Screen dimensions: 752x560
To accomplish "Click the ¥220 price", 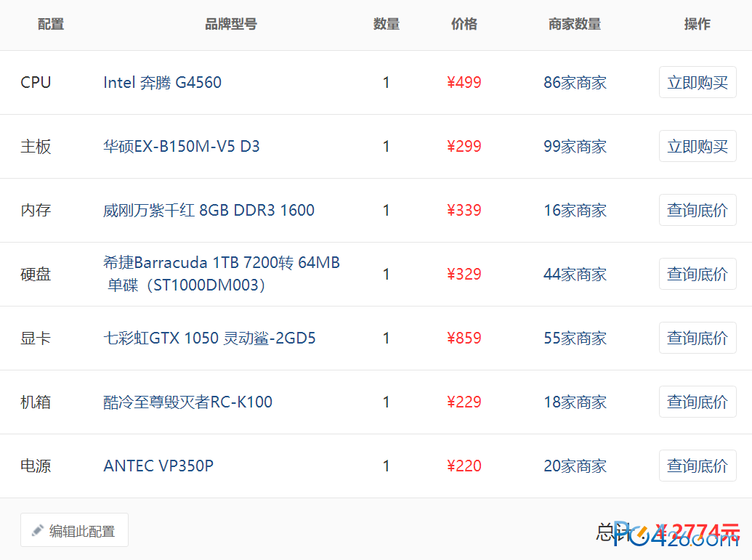I will (x=464, y=466).
